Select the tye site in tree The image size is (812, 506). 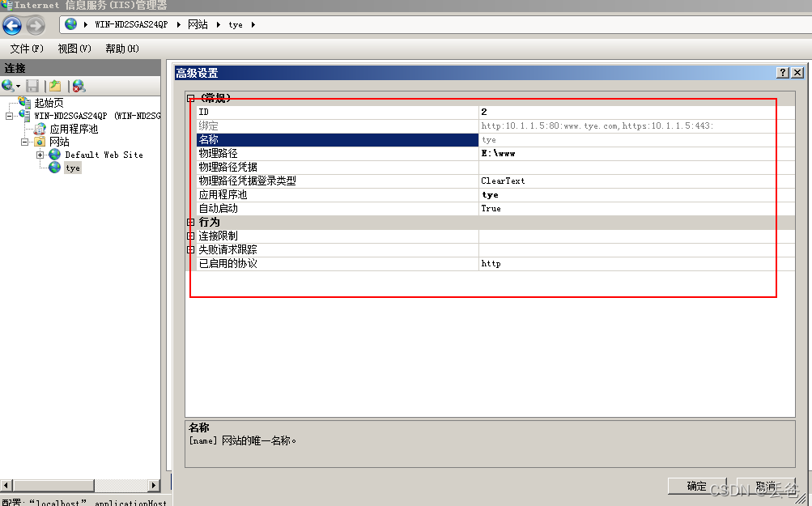pos(73,168)
